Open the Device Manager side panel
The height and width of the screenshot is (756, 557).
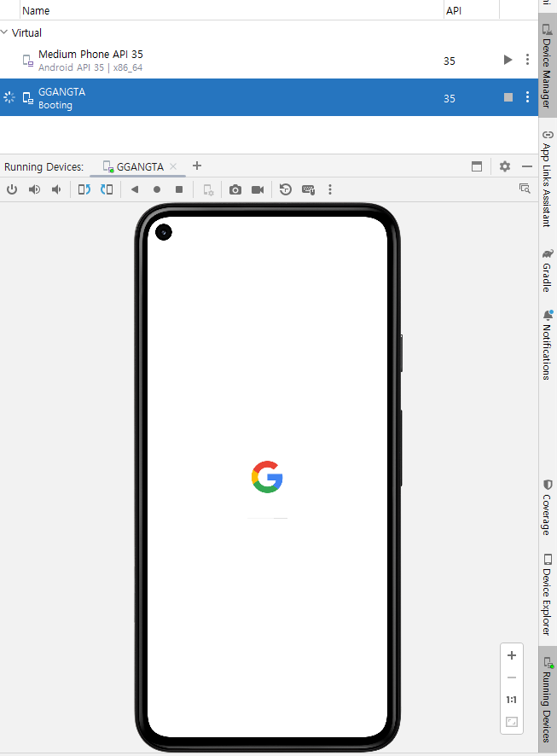point(548,67)
